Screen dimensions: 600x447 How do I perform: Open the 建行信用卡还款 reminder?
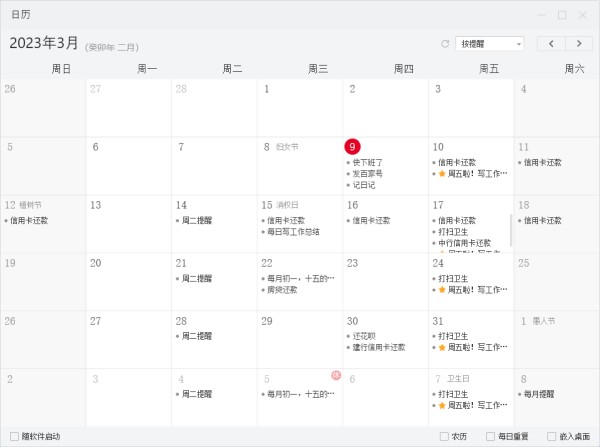(379, 347)
